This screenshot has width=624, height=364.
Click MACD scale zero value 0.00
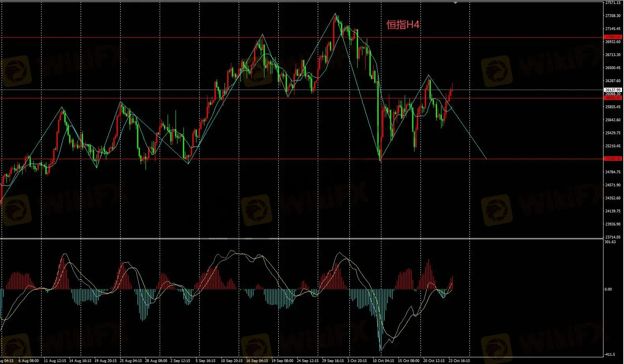point(608,289)
